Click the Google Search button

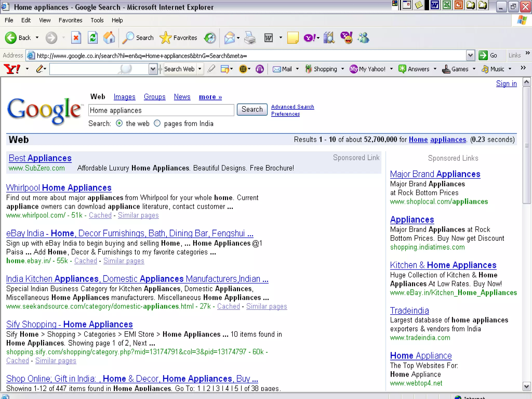(x=252, y=110)
